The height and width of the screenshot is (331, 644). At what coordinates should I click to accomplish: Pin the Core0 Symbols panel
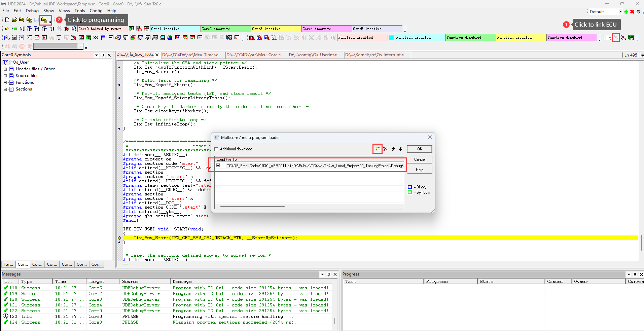103,55
